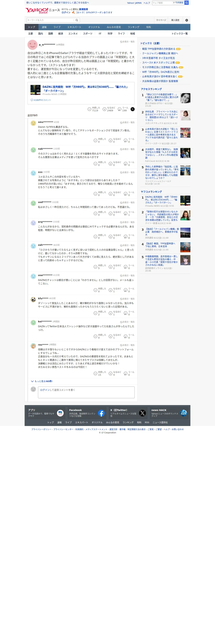Open the IT category in the sub-navigation
Image resolution: width=215 pixels, height=644 pixels.
coord(100,33)
